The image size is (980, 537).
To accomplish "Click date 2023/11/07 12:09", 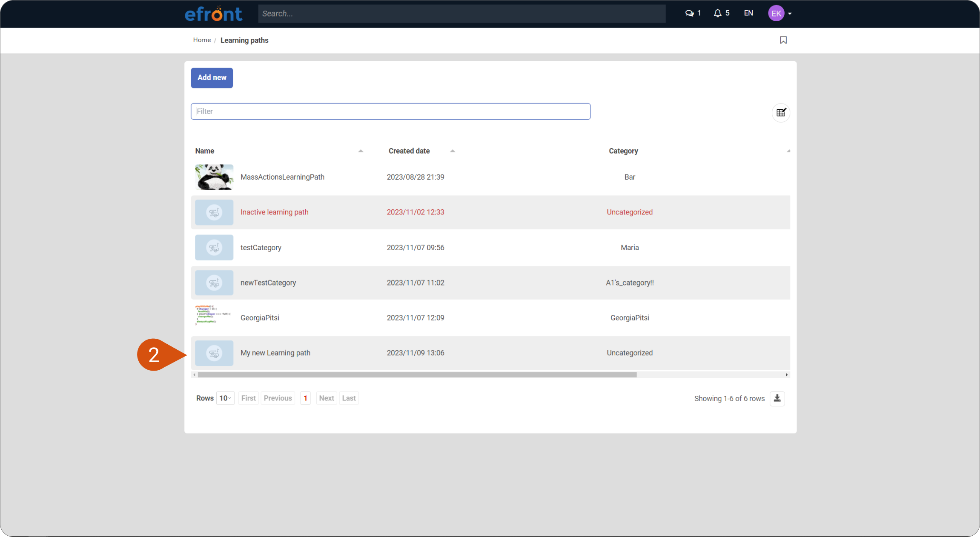I will pyautogui.click(x=415, y=318).
